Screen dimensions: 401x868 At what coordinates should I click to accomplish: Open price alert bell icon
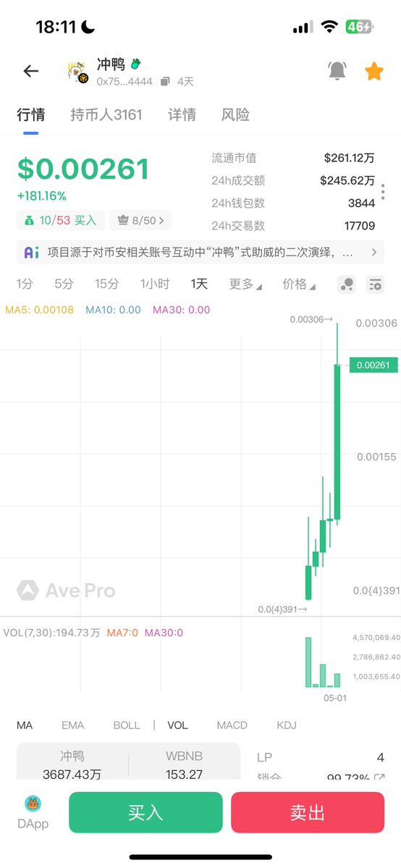[x=337, y=70]
